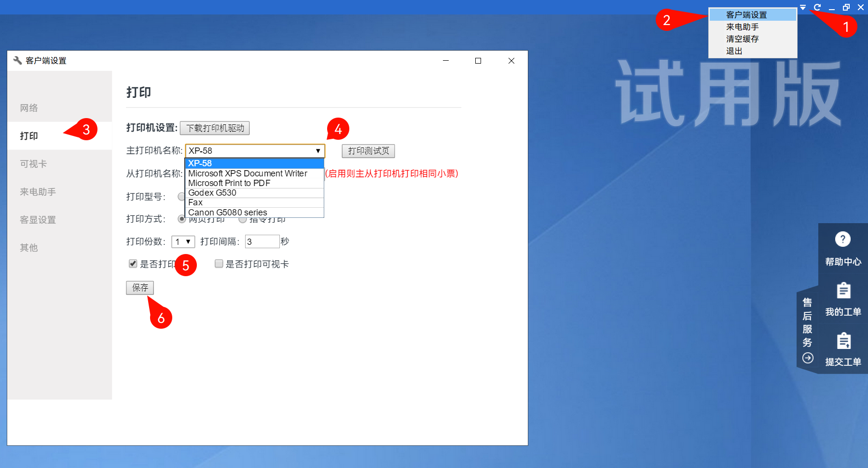Focus the 打印间隔 seconds input field

262,241
